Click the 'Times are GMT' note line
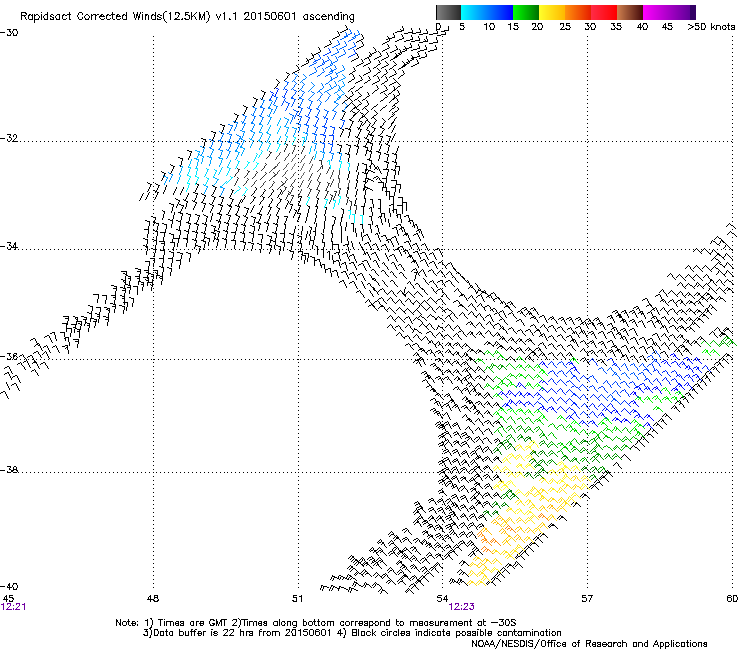 pyautogui.click(x=315, y=623)
